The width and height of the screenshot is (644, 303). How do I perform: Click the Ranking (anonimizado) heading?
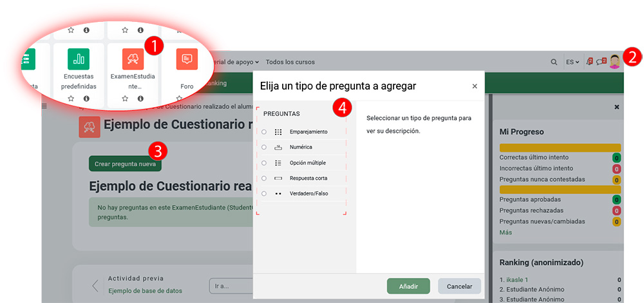tap(542, 262)
